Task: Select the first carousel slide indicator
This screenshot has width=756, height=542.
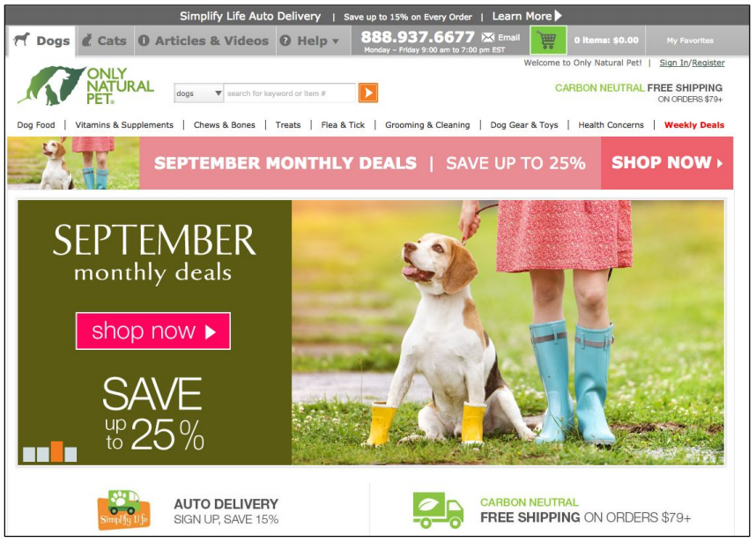Action: [x=29, y=454]
